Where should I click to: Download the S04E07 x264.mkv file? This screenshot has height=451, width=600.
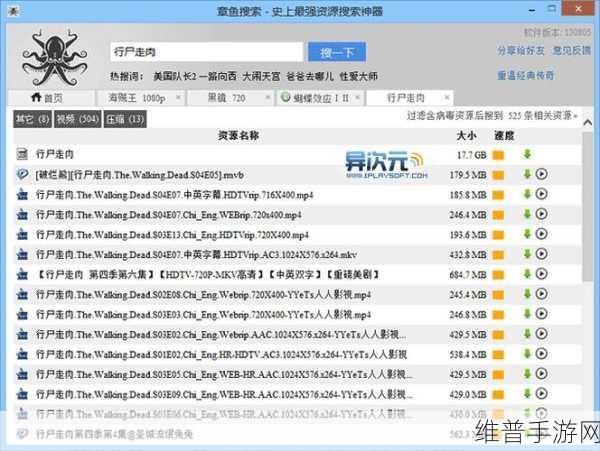click(x=527, y=254)
